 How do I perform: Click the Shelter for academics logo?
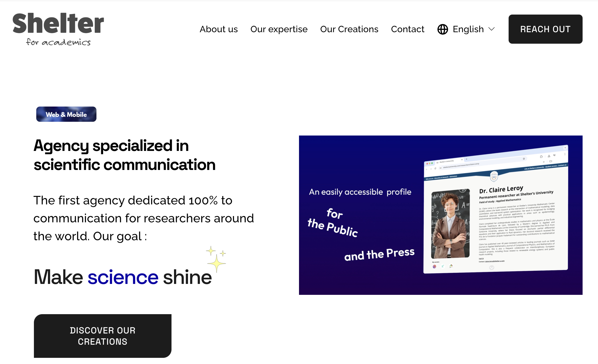(58, 29)
